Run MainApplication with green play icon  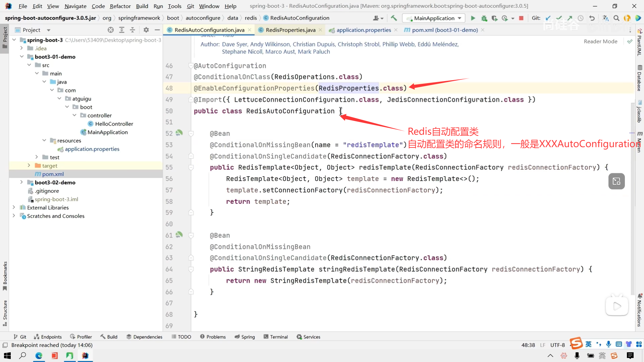(473, 18)
